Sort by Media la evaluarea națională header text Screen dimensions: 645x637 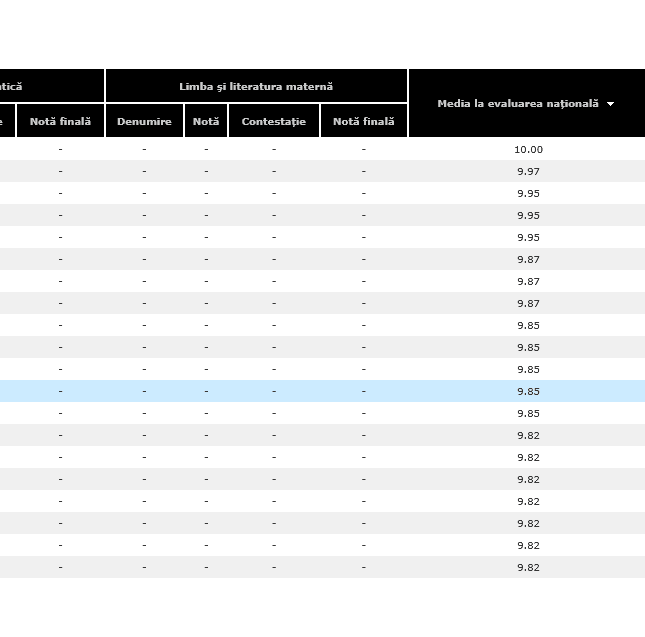coord(517,104)
